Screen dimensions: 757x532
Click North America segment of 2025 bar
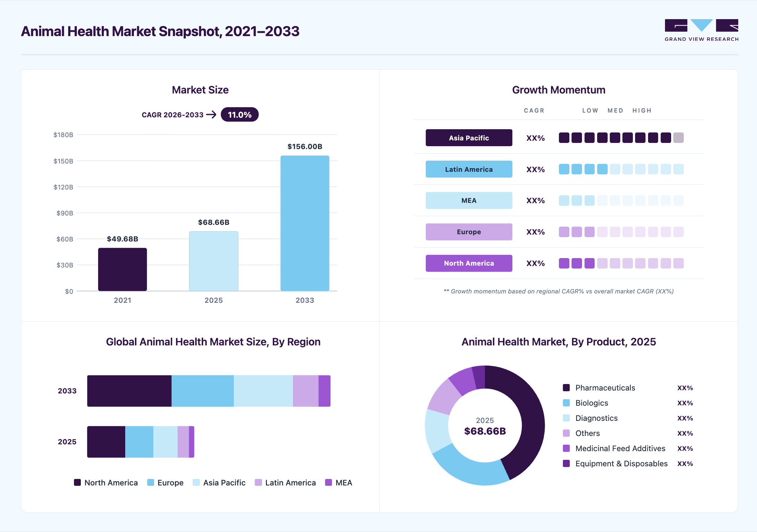click(x=106, y=442)
